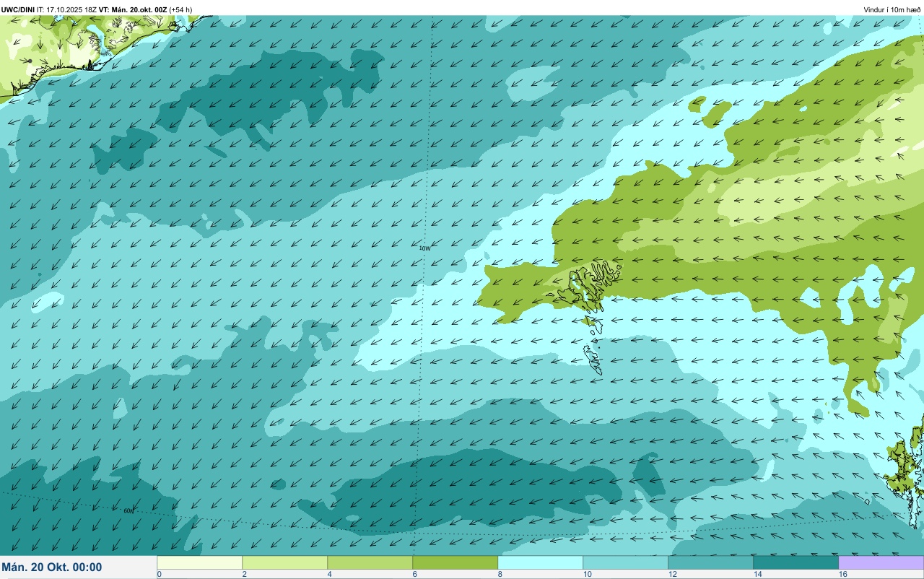Click the dark teal 14–16 legend swatch

point(796,562)
